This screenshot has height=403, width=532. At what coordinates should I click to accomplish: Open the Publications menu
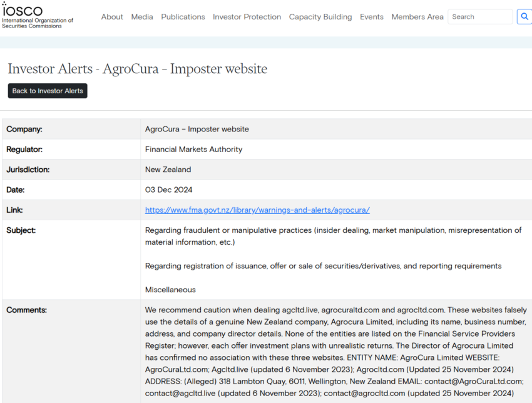coord(183,17)
